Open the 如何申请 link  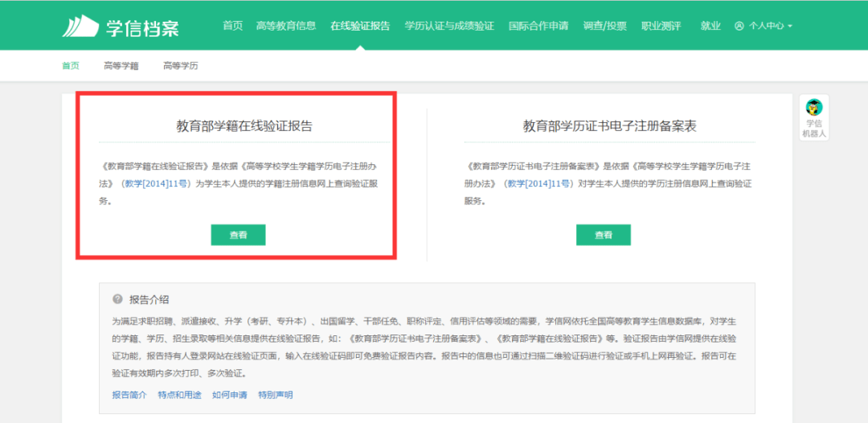point(230,395)
